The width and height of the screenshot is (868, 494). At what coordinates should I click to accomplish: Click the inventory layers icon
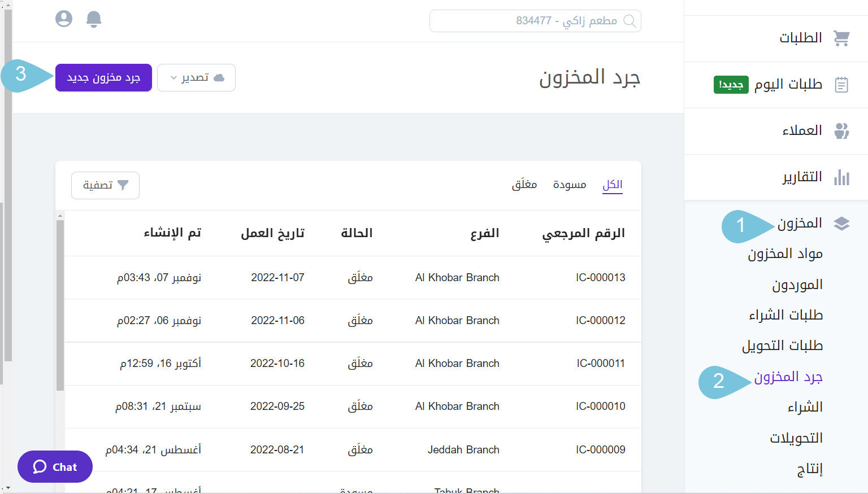[842, 223]
